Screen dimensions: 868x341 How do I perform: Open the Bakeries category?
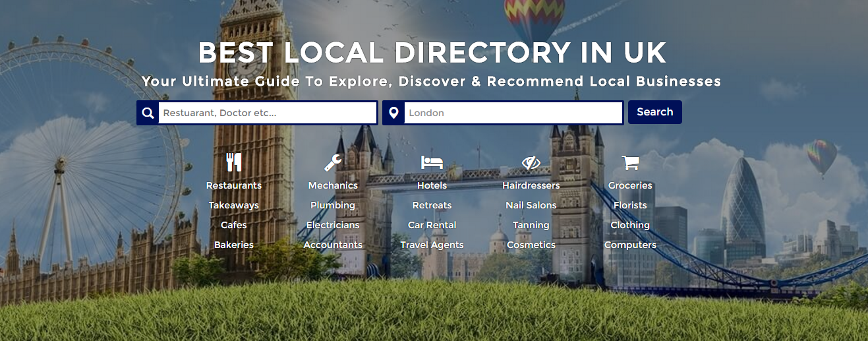tap(234, 245)
